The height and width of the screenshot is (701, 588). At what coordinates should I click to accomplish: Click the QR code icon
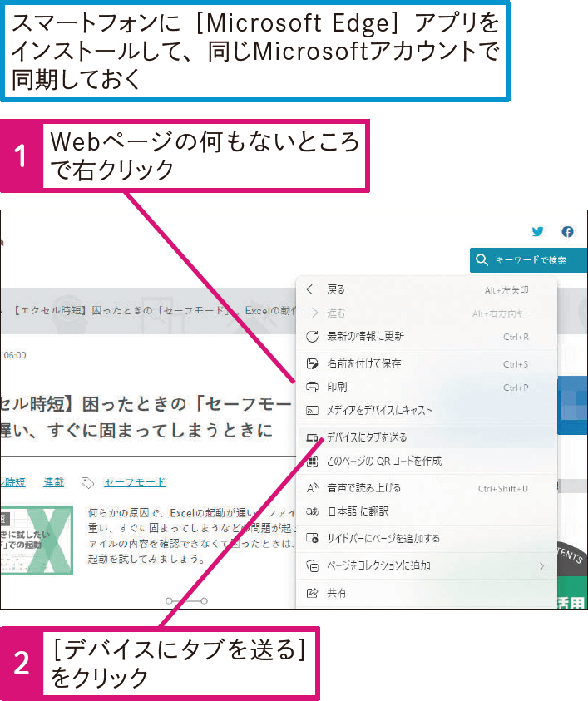point(312,461)
